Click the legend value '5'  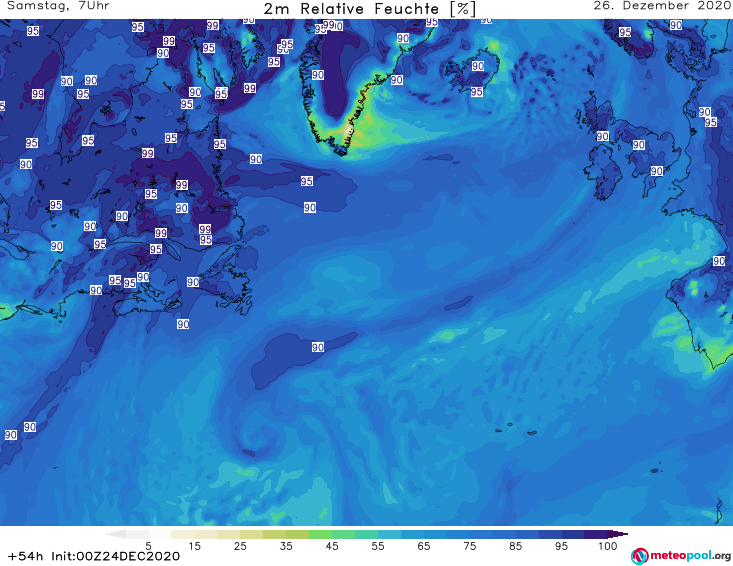(148, 546)
